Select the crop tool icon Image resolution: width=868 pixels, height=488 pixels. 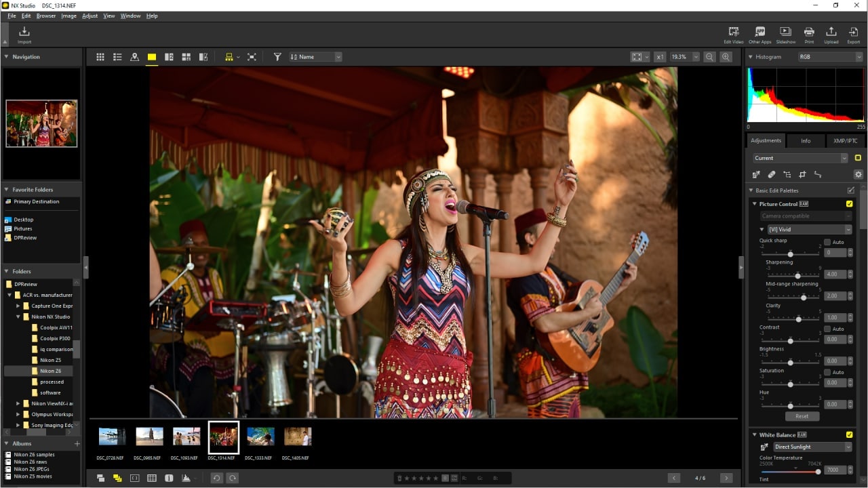coord(802,175)
